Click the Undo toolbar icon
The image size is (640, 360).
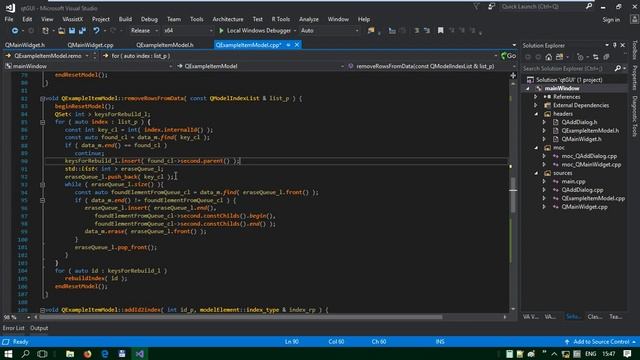[96, 31]
